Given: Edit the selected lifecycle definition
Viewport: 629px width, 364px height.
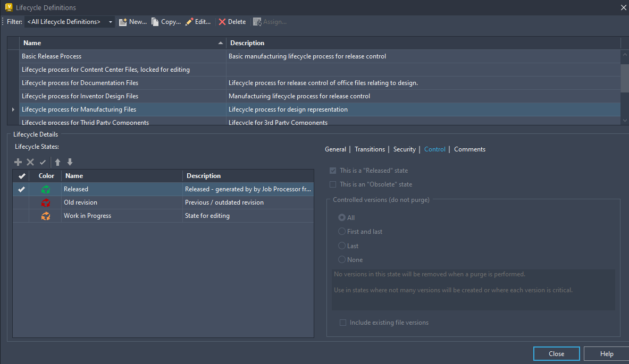Looking at the screenshot, I should [198, 21].
